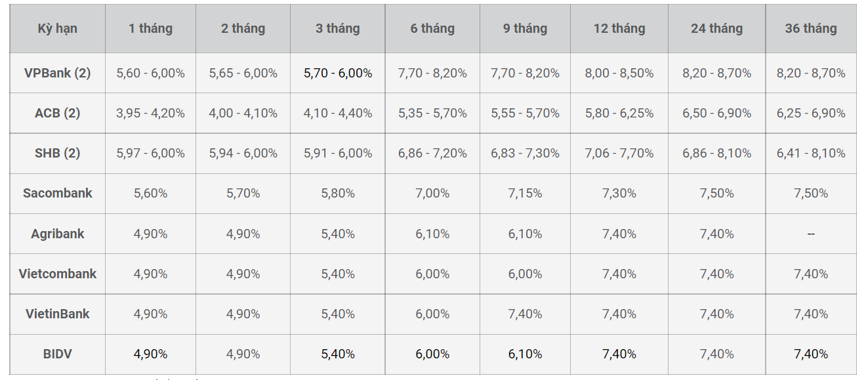
Task: Click the ACB (2) row label
Action: [x=57, y=114]
